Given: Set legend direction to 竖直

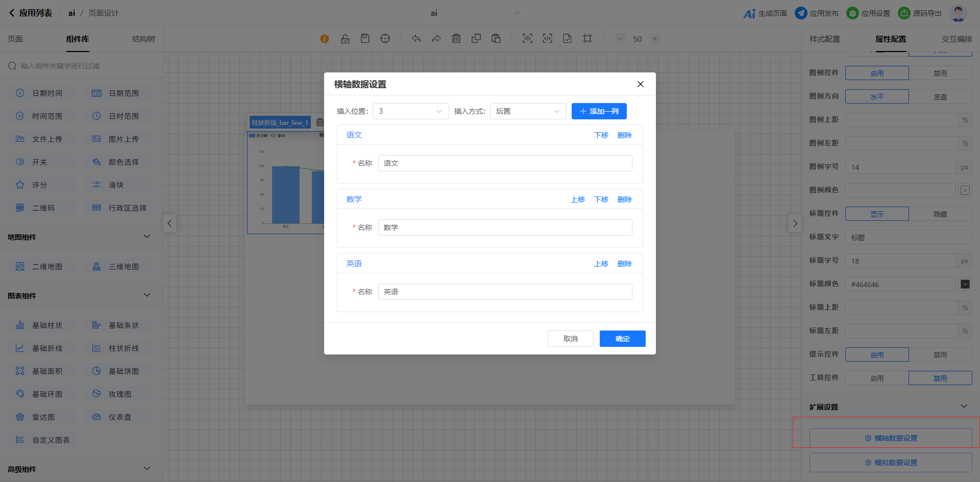Looking at the screenshot, I should pos(940,97).
